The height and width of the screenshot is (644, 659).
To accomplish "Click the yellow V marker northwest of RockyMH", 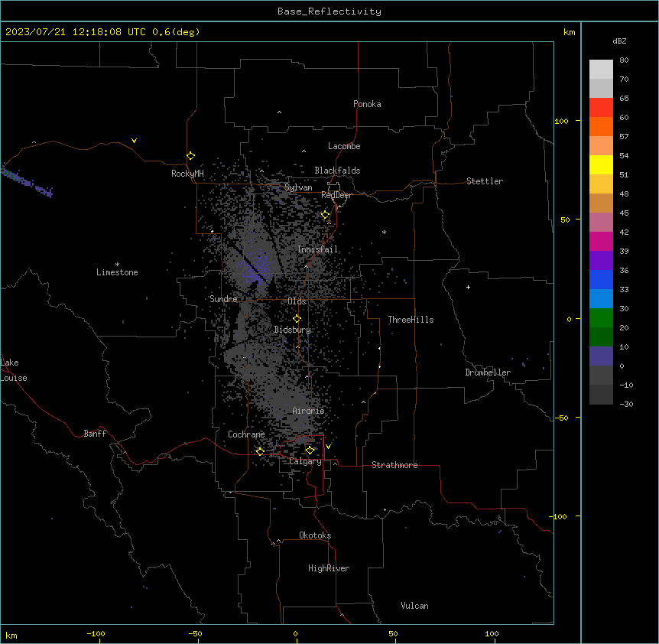I will coord(134,141).
